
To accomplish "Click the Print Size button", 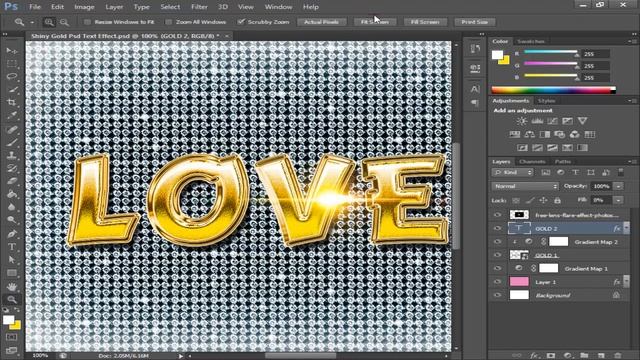I will (x=475, y=22).
